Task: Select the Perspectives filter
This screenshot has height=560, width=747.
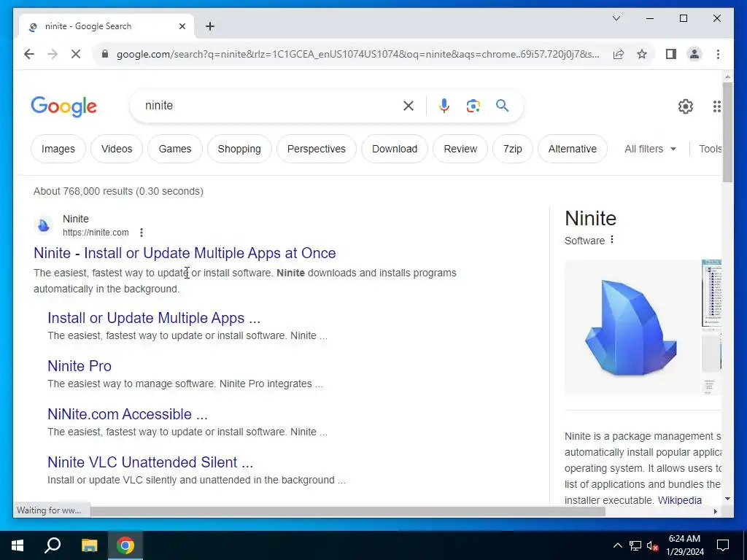Action: [317, 149]
